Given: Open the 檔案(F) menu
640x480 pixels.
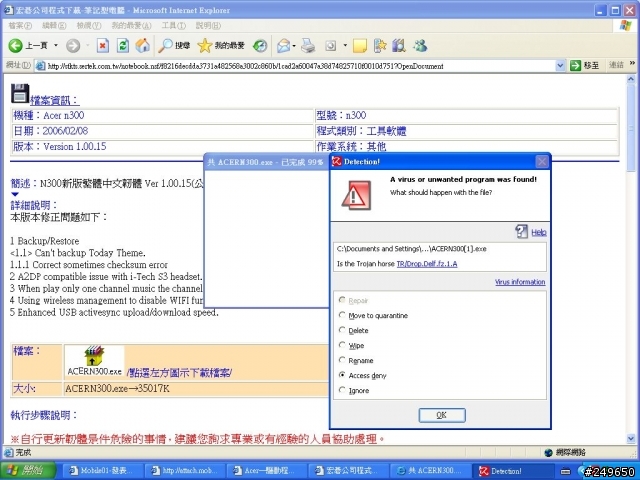Looking at the screenshot, I should (x=20, y=26).
